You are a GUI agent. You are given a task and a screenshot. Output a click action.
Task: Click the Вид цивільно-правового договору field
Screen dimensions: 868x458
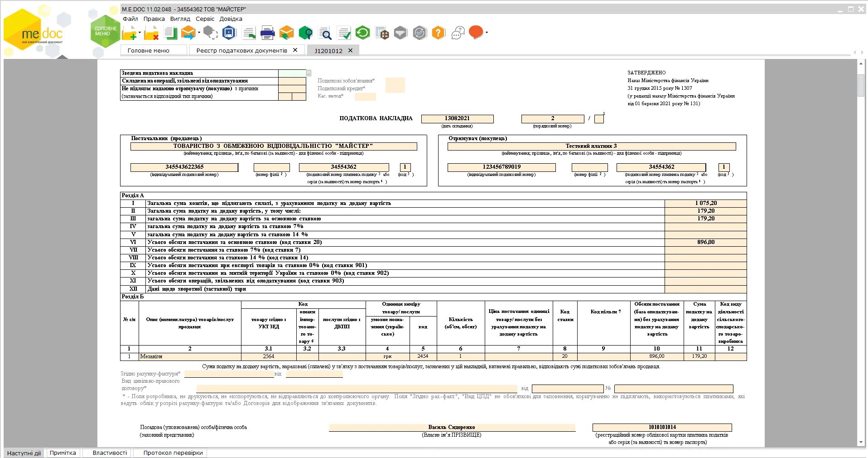[357, 389]
